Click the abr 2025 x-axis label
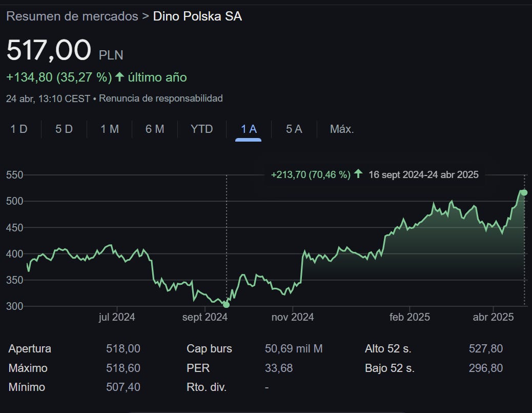This screenshot has width=532, height=413. pos(494,317)
